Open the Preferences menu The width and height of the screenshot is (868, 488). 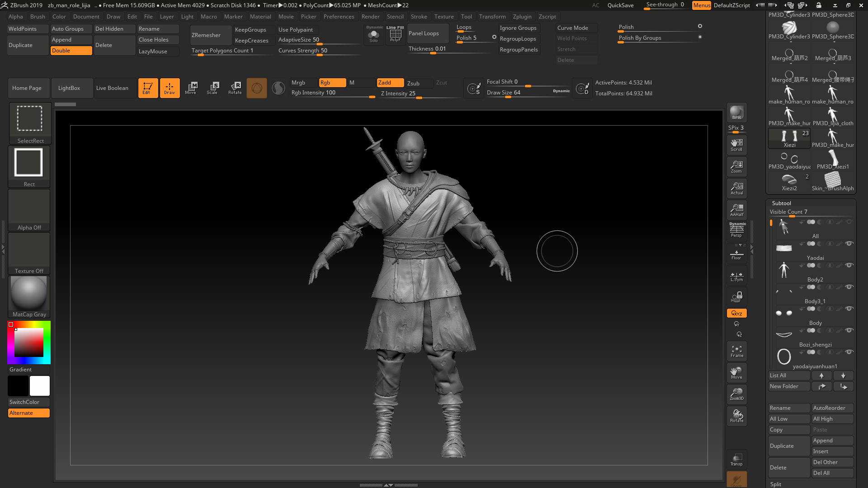(339, 17)
